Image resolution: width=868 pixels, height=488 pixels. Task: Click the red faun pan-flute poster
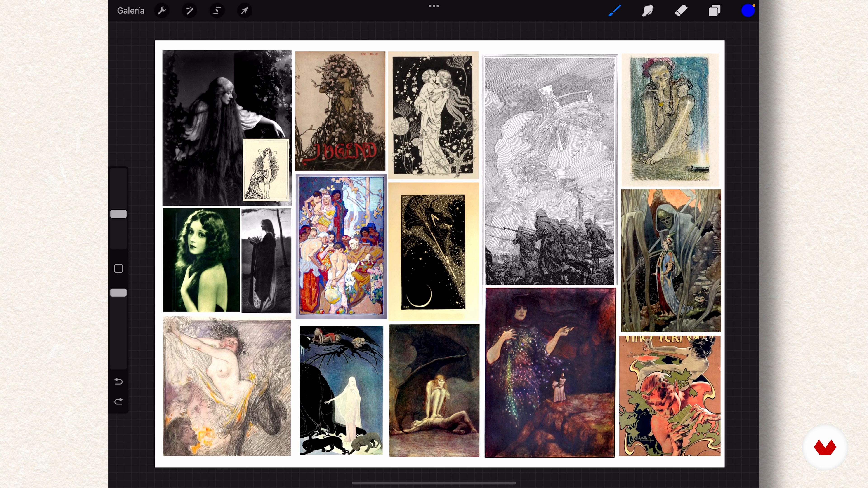coord(670,396)
